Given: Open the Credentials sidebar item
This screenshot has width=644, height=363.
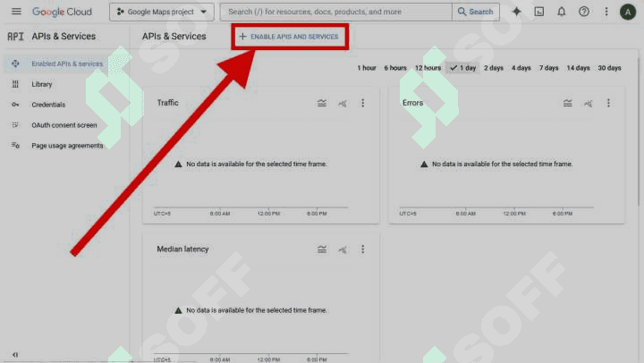Looking at the screenshot, I should click(48, 105).
